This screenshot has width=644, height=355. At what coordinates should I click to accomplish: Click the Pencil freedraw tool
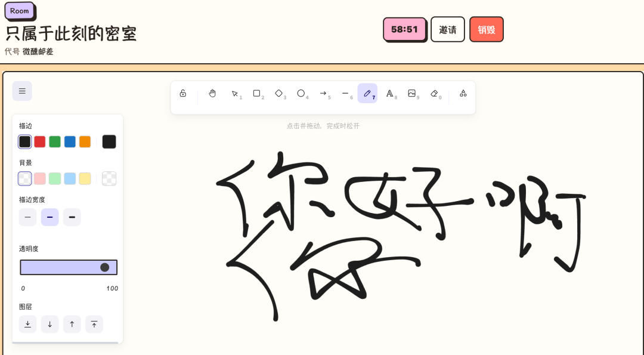point(367,93)
